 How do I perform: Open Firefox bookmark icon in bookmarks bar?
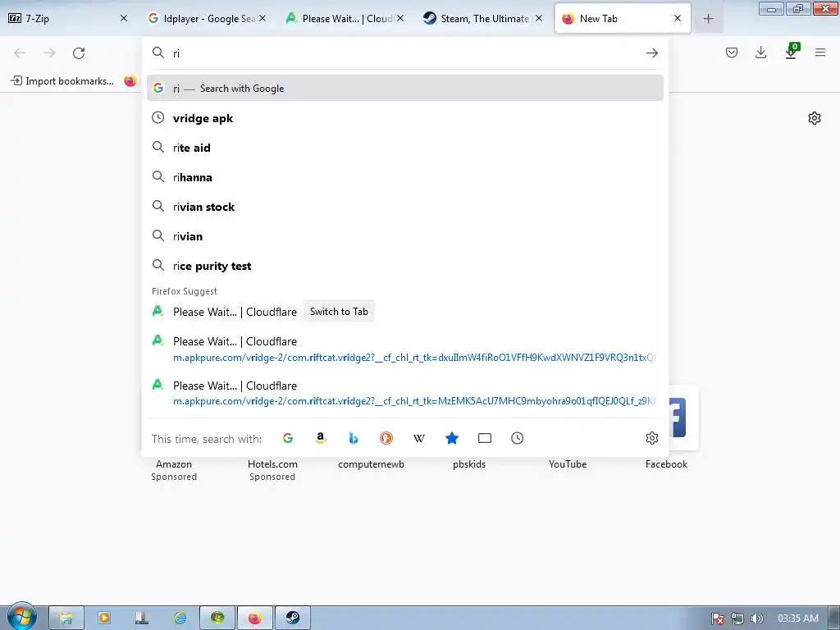pos(130,81)
